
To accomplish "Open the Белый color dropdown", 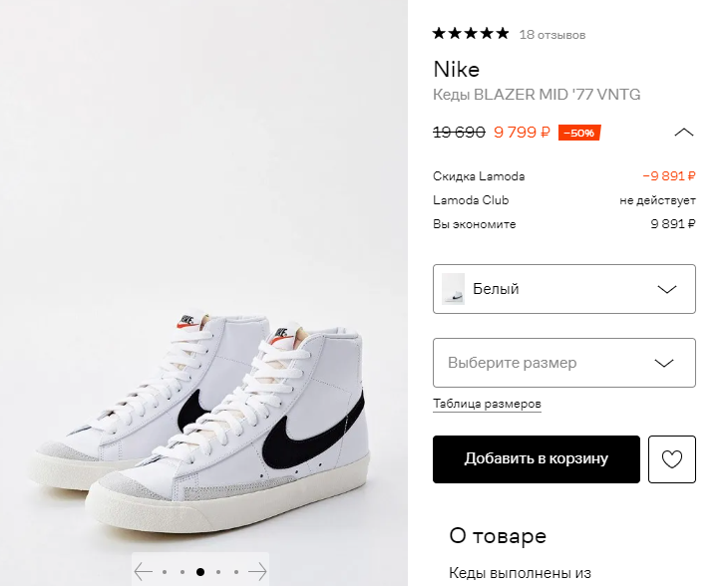I will point(564,289).
